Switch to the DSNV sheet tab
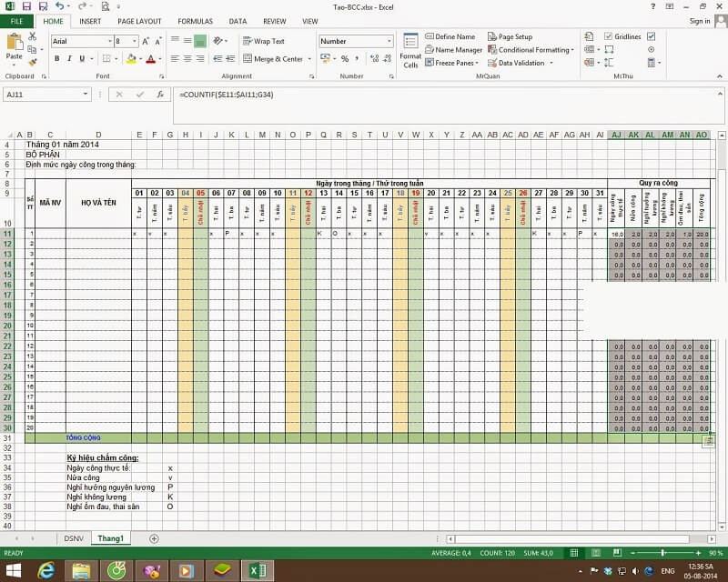Image resolution: width=728 pixels, height=582 pixels. click(x=73, y=538)
